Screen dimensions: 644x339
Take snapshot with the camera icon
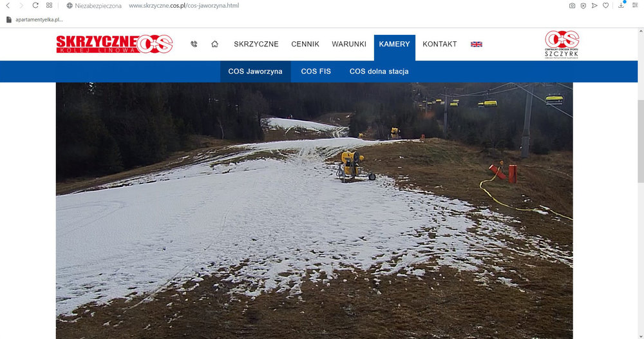click(x=572, y=5)
